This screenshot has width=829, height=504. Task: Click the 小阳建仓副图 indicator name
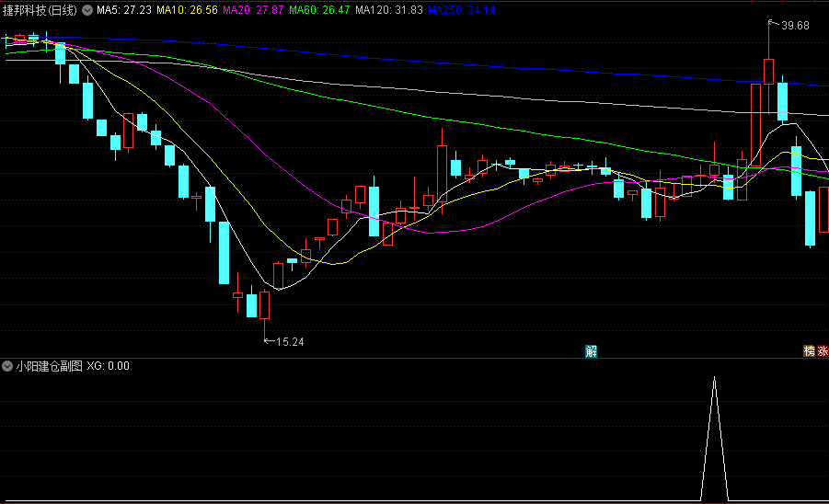(49, 366)
